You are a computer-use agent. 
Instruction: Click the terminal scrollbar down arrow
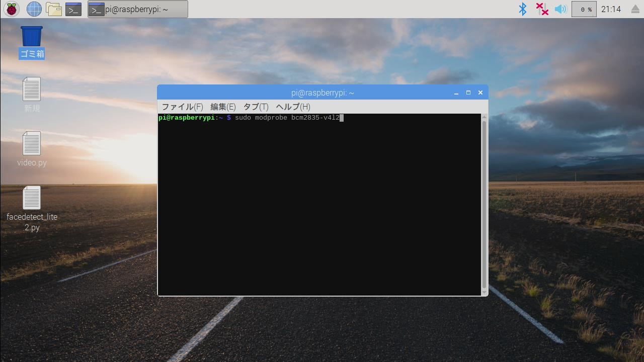(x=485, y=293)
